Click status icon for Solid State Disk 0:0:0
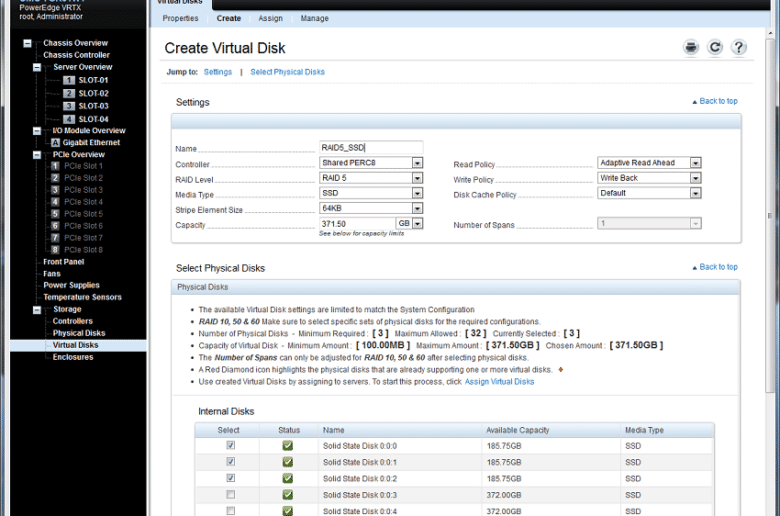The height and width of the screenshot is (516, 780). point(288,446)
